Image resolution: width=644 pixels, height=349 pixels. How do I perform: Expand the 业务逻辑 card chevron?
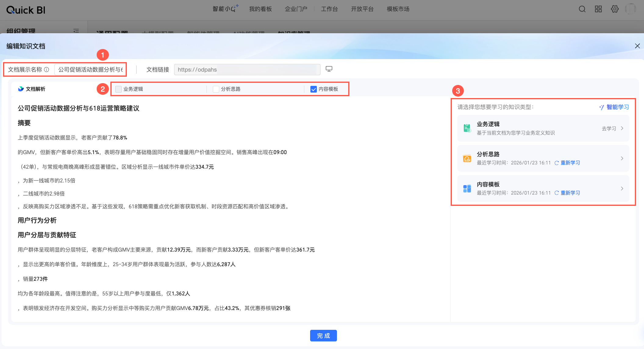click(x=622, y=128)
